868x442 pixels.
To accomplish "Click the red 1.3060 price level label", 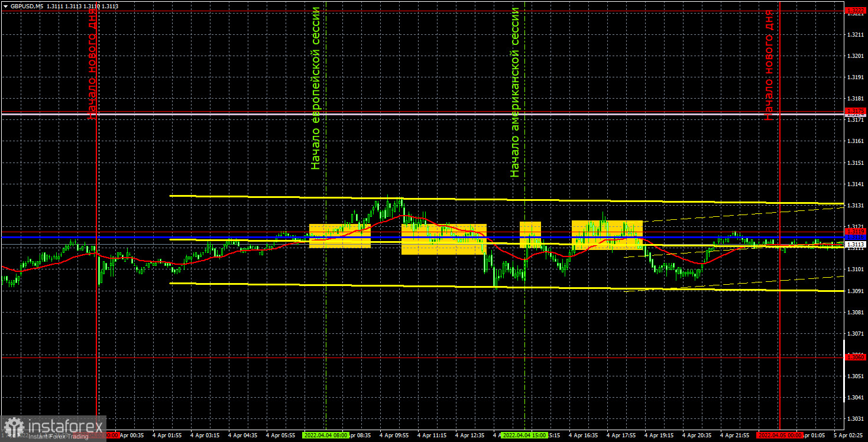I will coord(856,357).
